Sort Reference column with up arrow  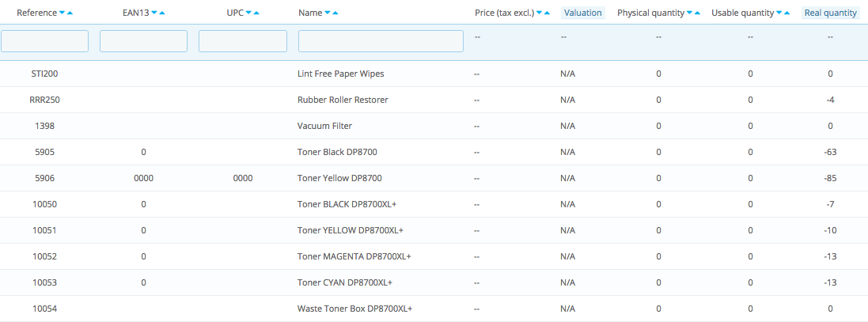tap(70, 13)
